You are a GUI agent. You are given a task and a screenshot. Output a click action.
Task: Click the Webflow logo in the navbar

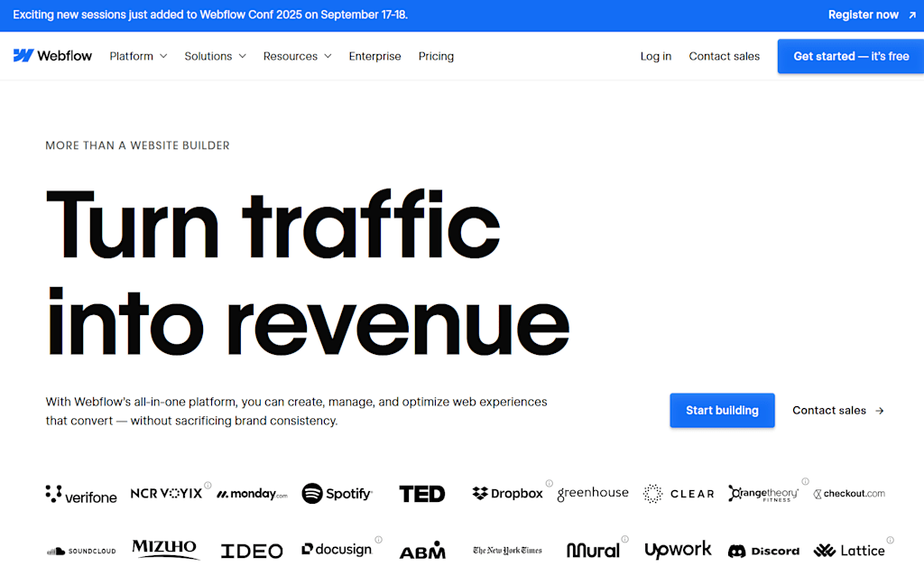[52, 55]
